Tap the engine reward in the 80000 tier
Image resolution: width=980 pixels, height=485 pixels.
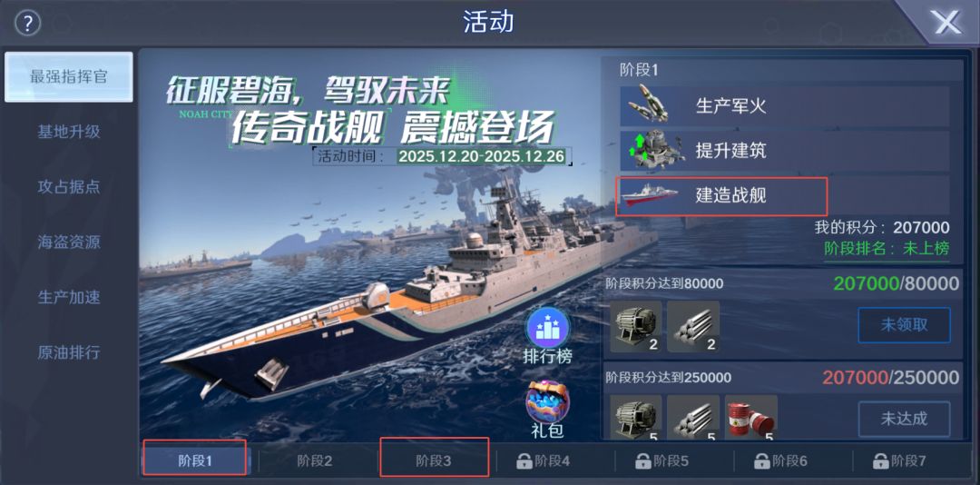pyautogui.click(x=635, y=326)
